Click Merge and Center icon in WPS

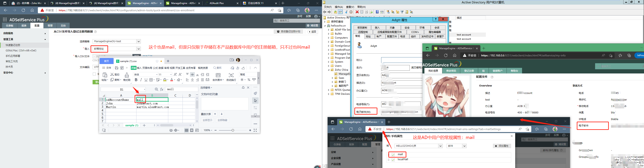pyautogui.click(x=218, y=75)
